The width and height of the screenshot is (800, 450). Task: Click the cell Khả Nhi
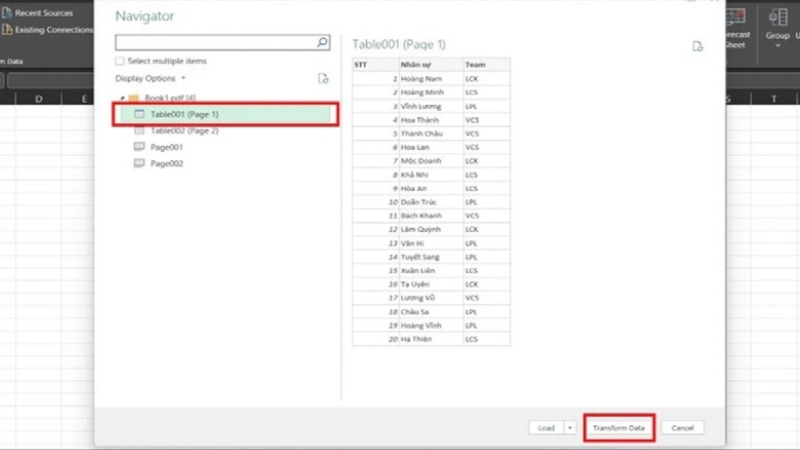(431, 174)
